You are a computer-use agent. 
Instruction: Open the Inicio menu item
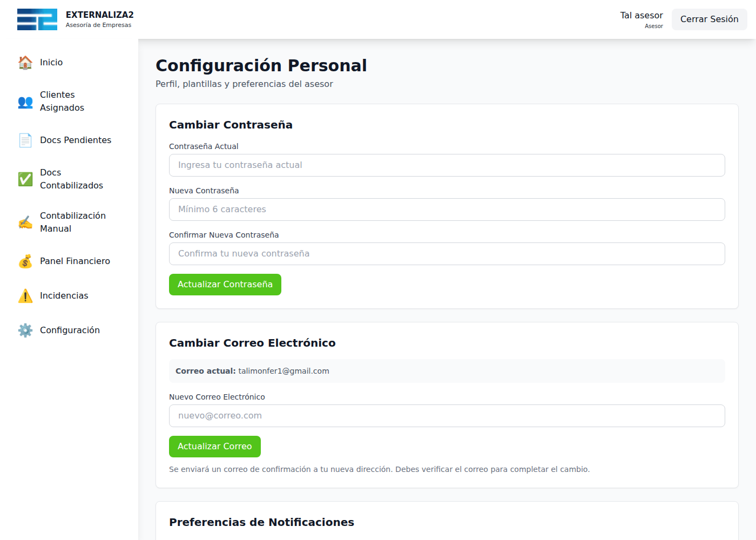[x=51, y=63]
